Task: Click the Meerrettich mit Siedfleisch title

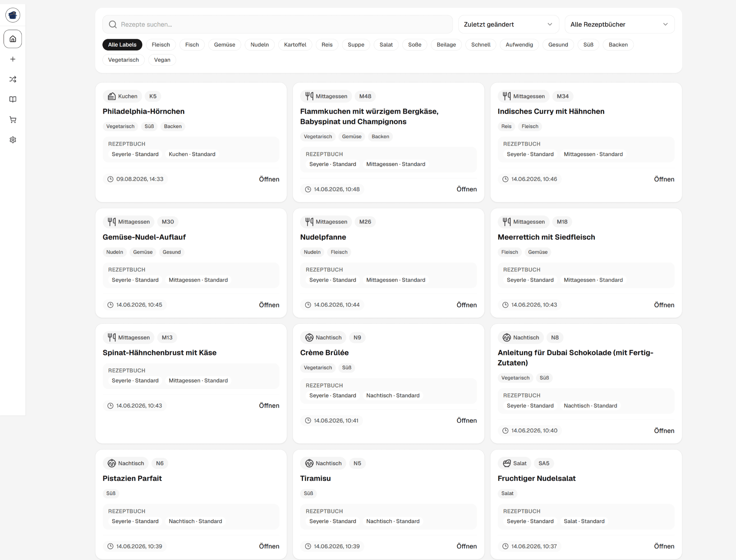Action: (x=546, y=237)
